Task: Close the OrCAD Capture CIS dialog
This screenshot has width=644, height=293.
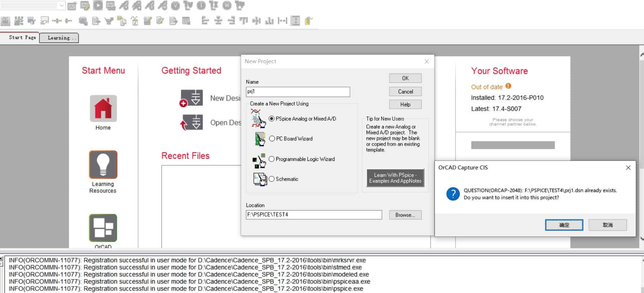Action: click(628, 168)
